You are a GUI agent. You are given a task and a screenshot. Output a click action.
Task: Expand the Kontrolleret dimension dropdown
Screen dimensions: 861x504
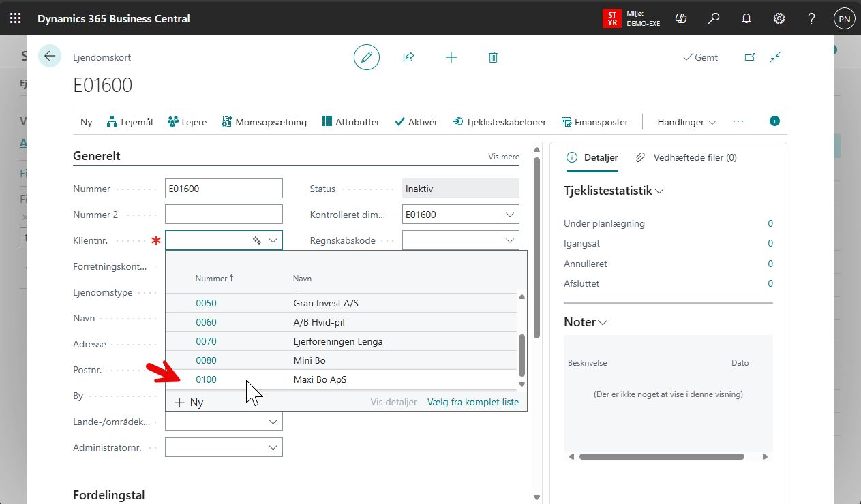[x=510, y=215]
